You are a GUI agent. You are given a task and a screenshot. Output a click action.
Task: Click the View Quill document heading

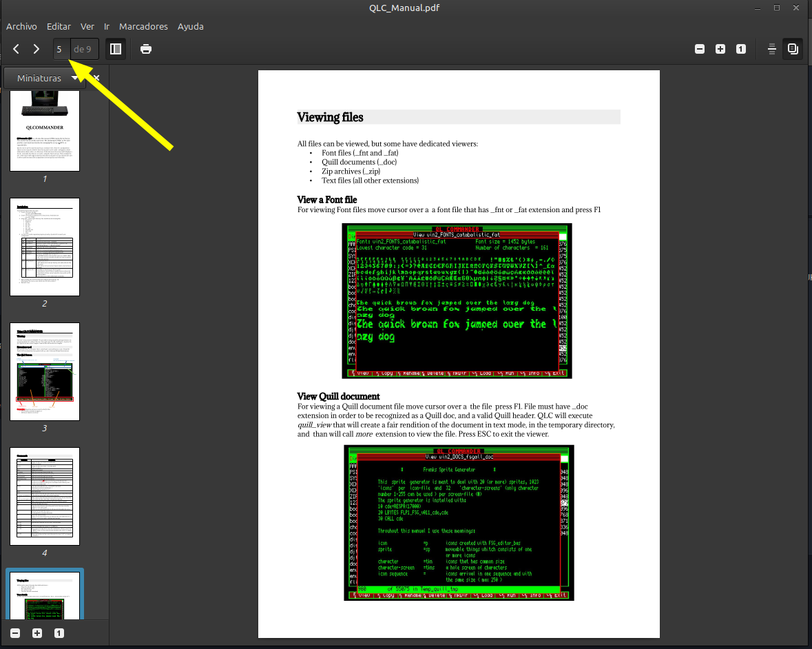pos(338,396)
